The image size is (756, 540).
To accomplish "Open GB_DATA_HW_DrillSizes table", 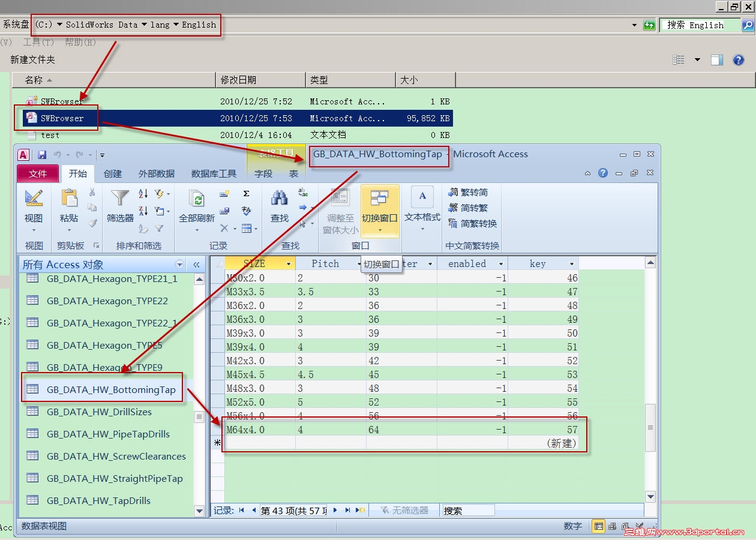I will pos(99,412).
